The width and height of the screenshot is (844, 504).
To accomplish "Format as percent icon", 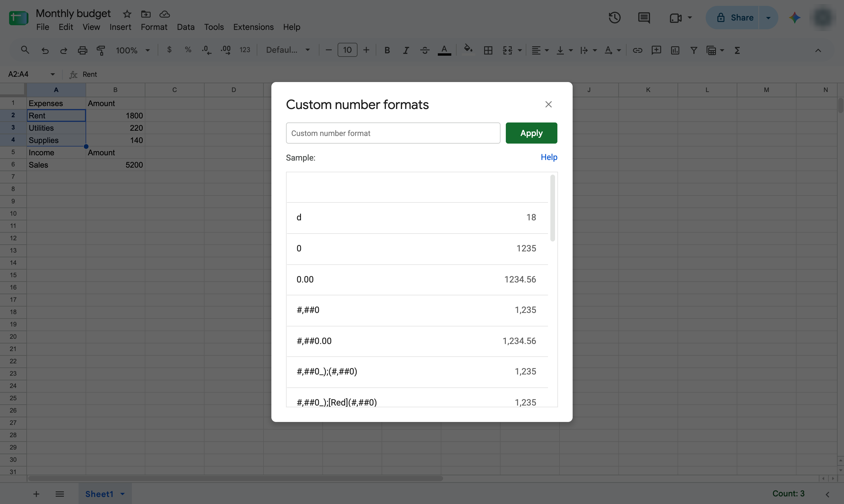I will [x=188, y=50].
